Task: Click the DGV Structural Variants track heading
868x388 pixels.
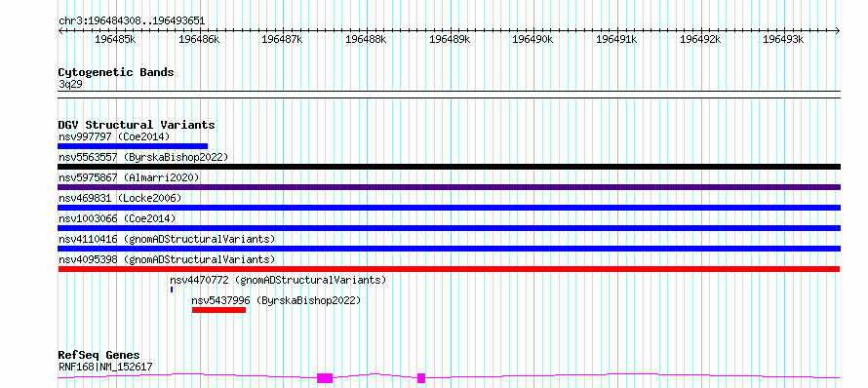Action: click(x=137, y=125)
